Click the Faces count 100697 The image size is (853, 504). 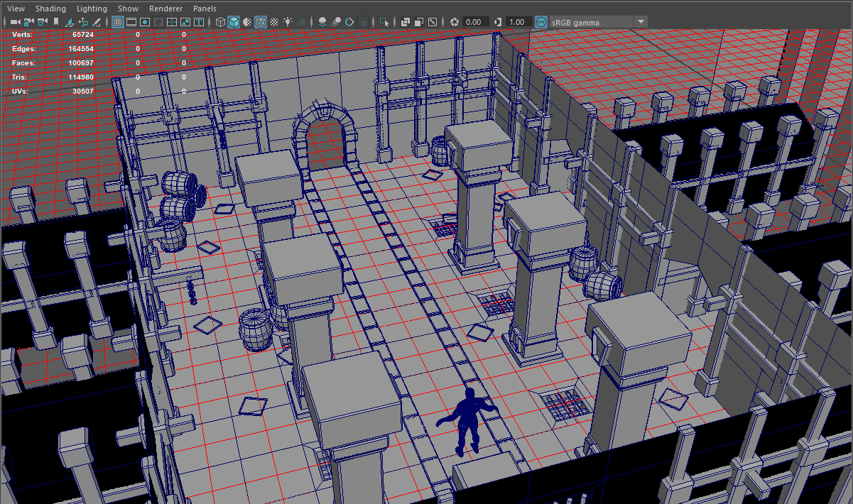80,63
